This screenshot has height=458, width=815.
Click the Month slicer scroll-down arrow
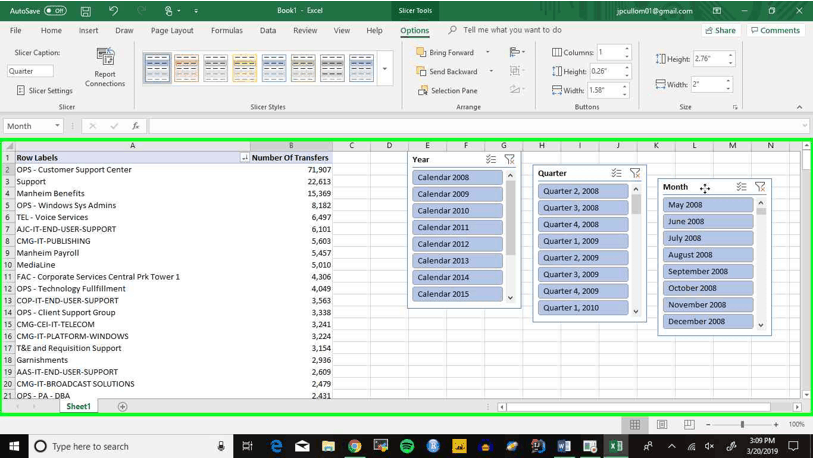coord(761,325)
